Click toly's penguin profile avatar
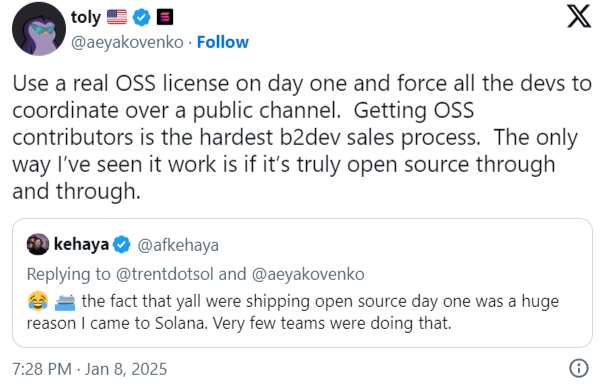Viewport: 603px width, 387px height. (x=38, y=29)
